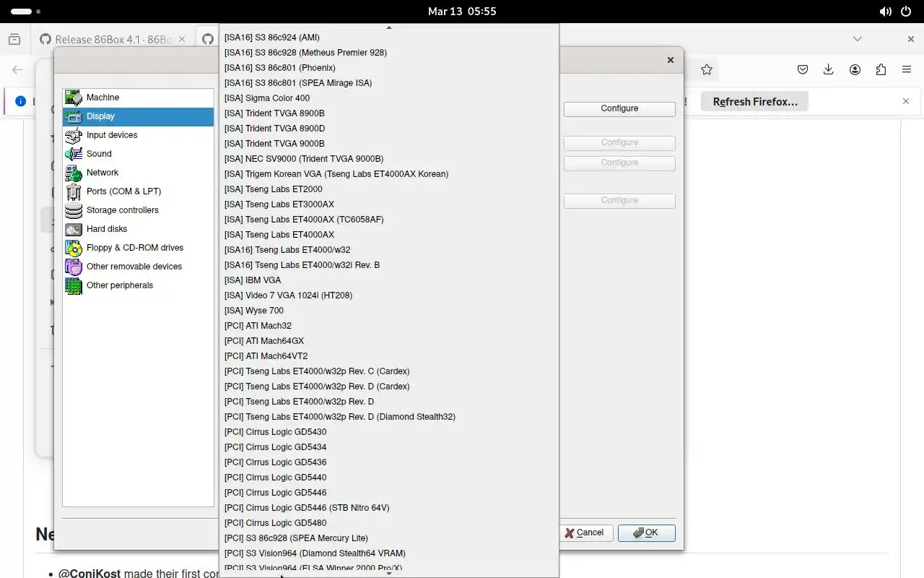This screenshot has width=924, height=578.
Task: Select Floppy & CD-ROM drives icon
Action: point(74,248)
